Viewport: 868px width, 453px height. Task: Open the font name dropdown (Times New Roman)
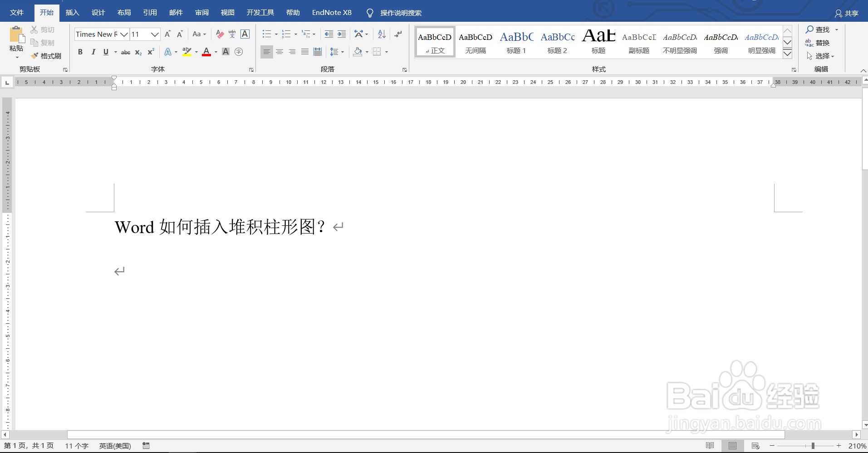pos(124,34)
